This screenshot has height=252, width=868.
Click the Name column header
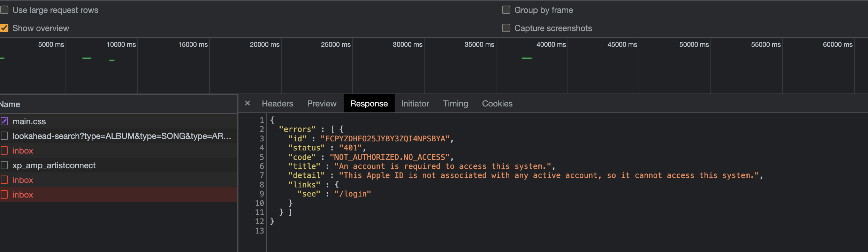tap(10, 104)
